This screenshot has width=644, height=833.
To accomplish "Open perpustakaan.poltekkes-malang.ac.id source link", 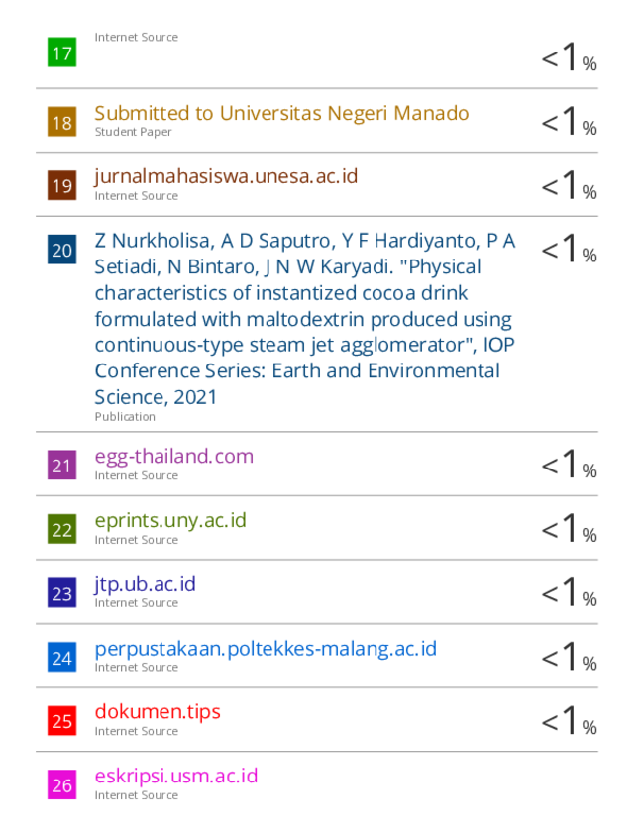I will 266,649.
